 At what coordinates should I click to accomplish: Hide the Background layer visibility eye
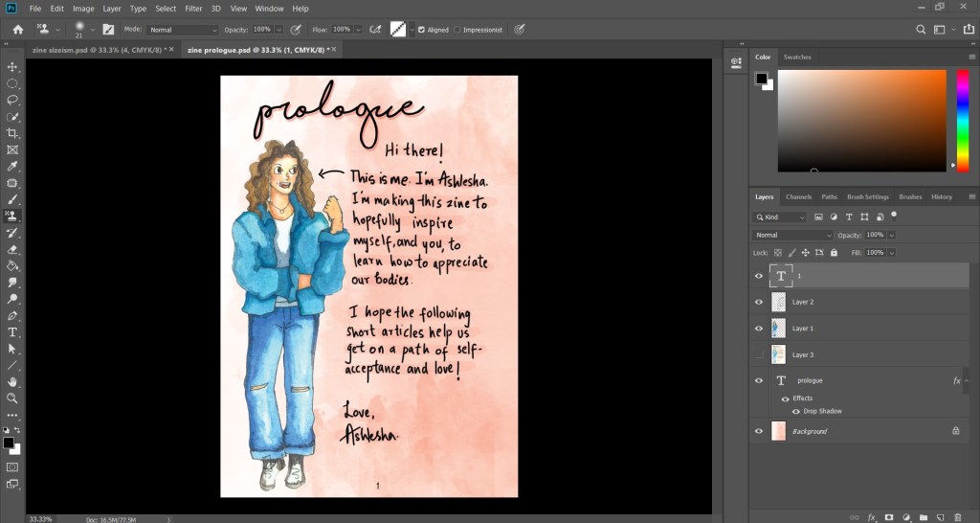(x=759, y=431)
